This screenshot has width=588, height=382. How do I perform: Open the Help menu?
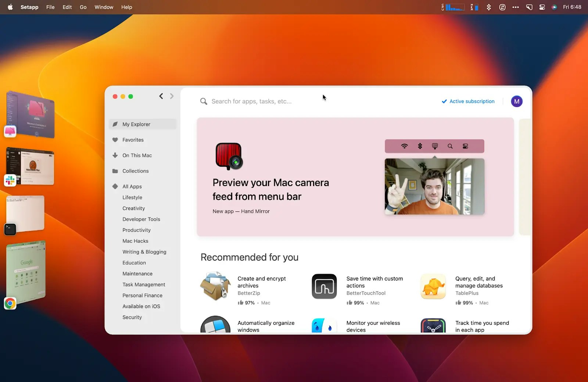127,7
